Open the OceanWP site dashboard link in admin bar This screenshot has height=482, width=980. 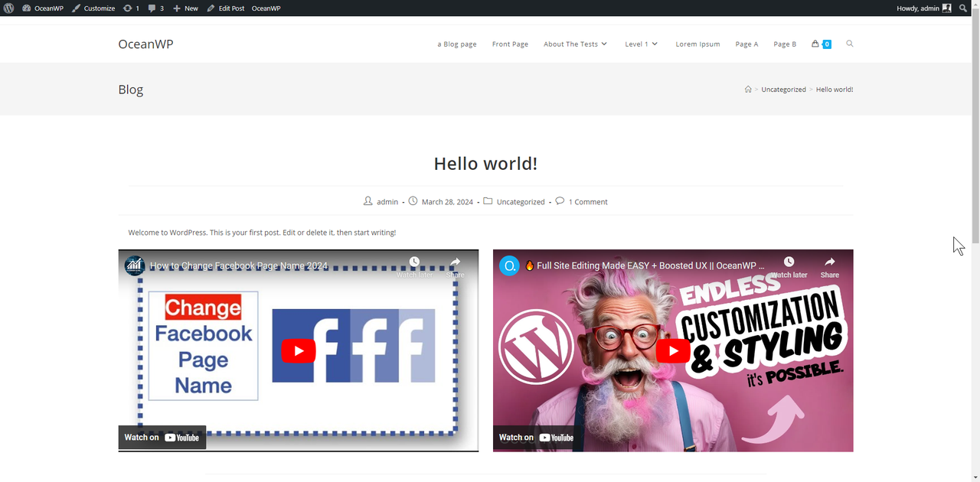point(43,8)
